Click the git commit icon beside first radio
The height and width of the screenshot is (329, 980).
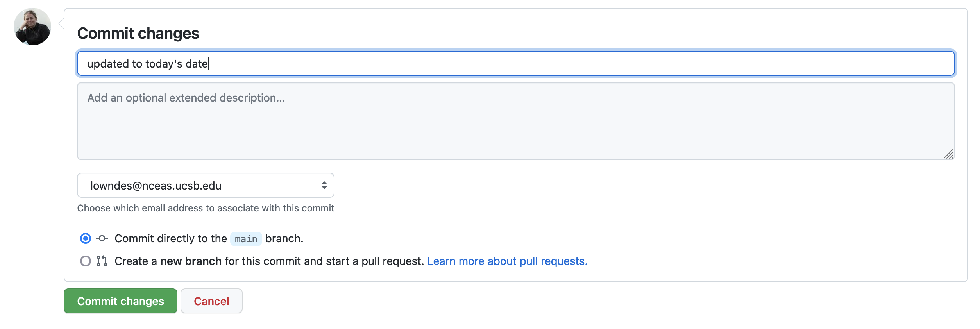pyautogui.click(x=102, y=238)
